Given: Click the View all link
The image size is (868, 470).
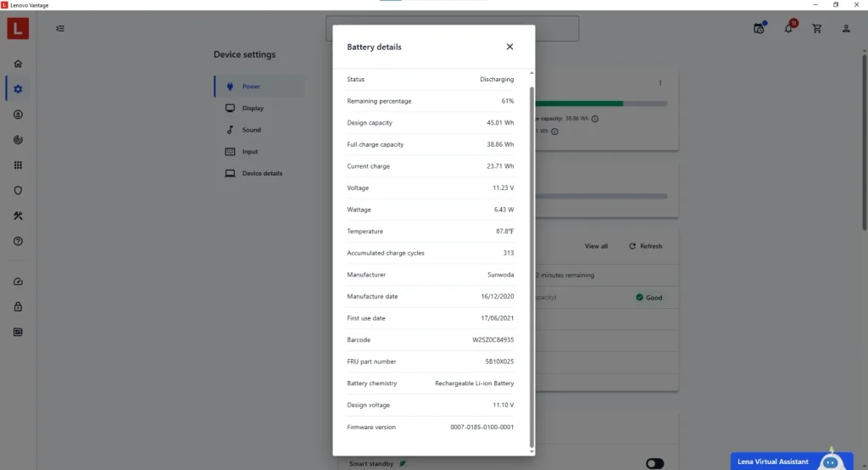Looking at the screenshot, I should pyautogui.click(x=596, y=246).
